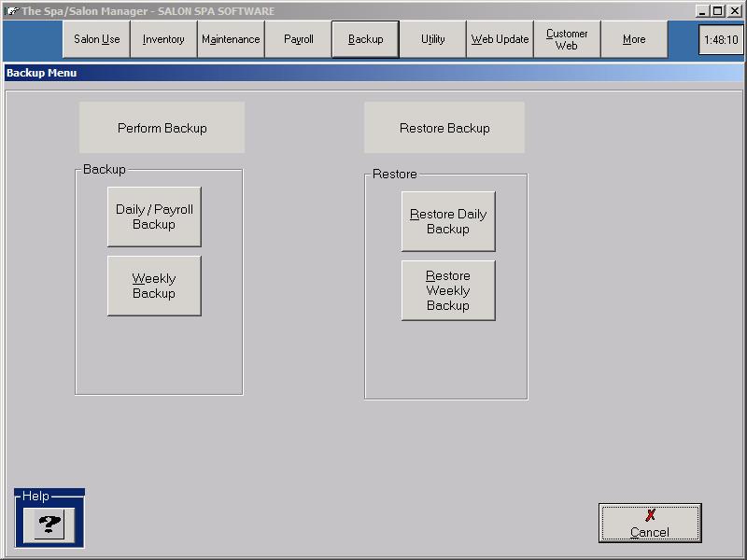This screenshot has width=747, height=560.
Task: Choose Restore Weekly Backup
Action: (x=448, y=290)
